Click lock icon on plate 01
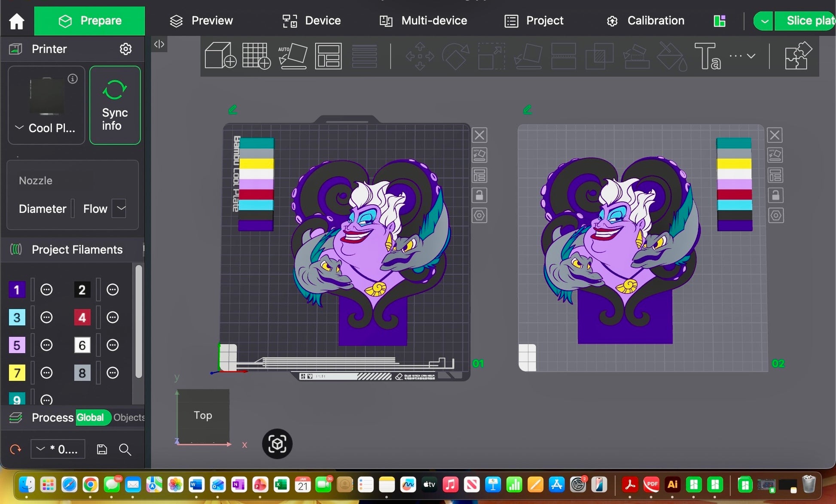Screen dimensions: 836x504 [x=479, y=196]
